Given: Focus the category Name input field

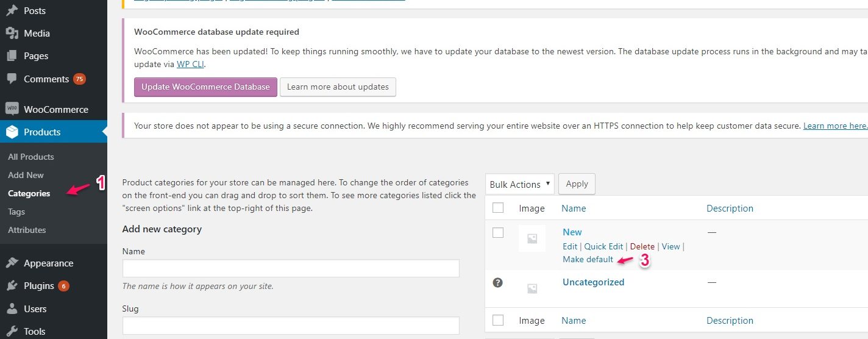Looking at the screenshot, I should [291, 268].
